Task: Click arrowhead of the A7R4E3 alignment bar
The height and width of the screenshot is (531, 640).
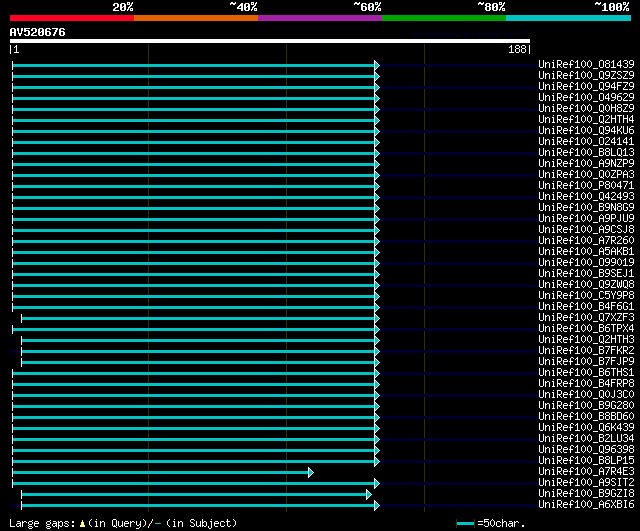Action: [311, 473]
